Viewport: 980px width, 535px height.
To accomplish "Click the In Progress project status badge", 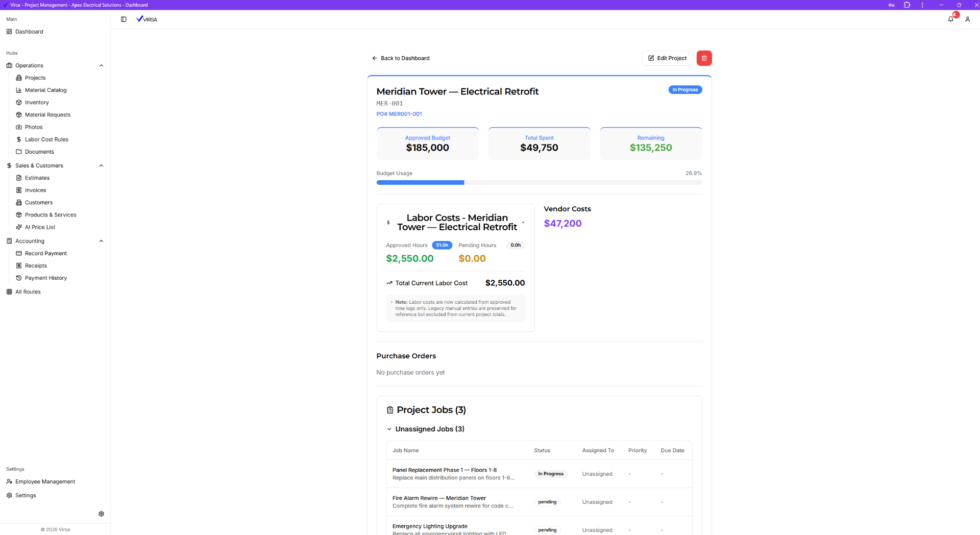I will [x=685, y=90].
